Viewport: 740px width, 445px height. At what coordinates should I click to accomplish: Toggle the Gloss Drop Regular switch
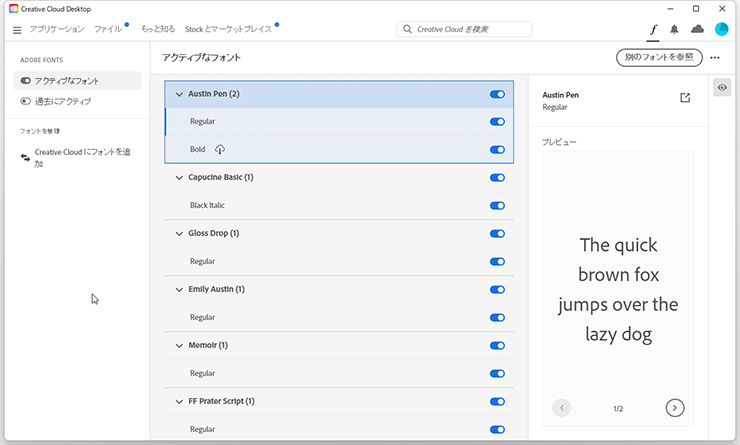click(x=497, y=261)
